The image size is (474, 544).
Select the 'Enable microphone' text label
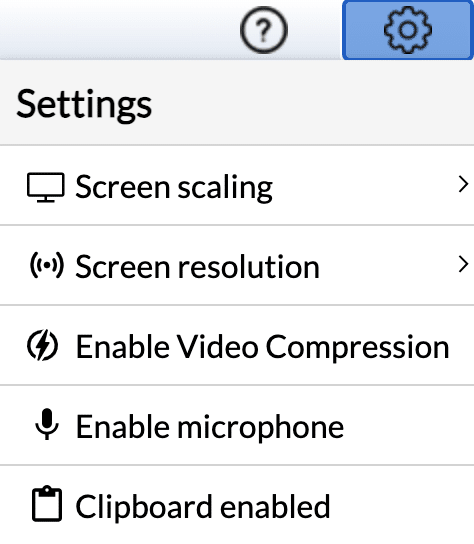click(x=210, y=427)
